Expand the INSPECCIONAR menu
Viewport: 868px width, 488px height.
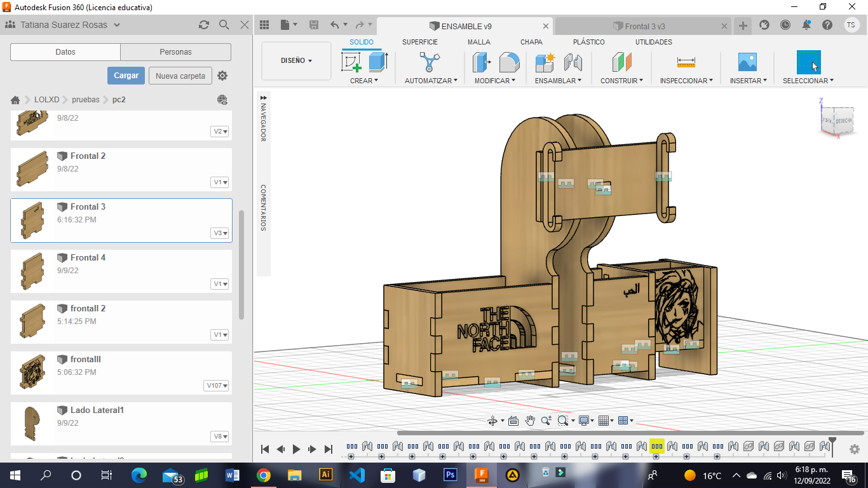pyautogui.click(x=686, y=81)
